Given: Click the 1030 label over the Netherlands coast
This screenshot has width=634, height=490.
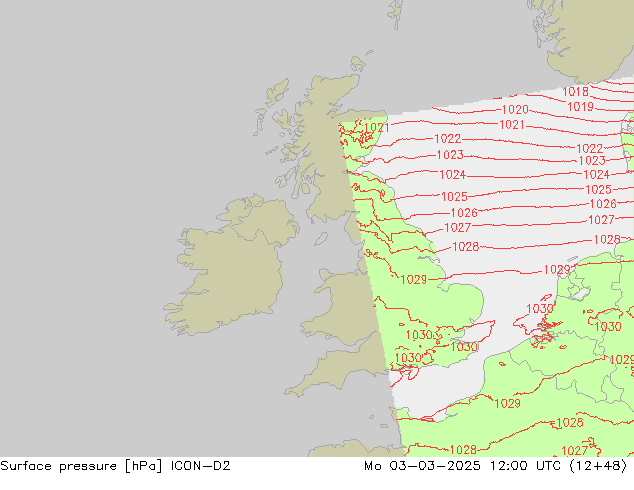Looking at the screenshot, I should tap(540, 309).
